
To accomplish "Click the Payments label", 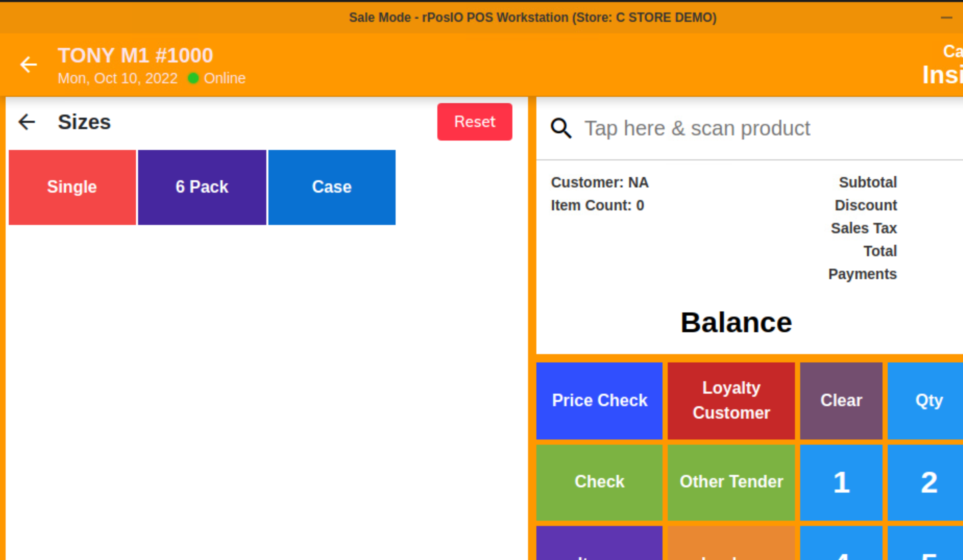I will 862,274.
